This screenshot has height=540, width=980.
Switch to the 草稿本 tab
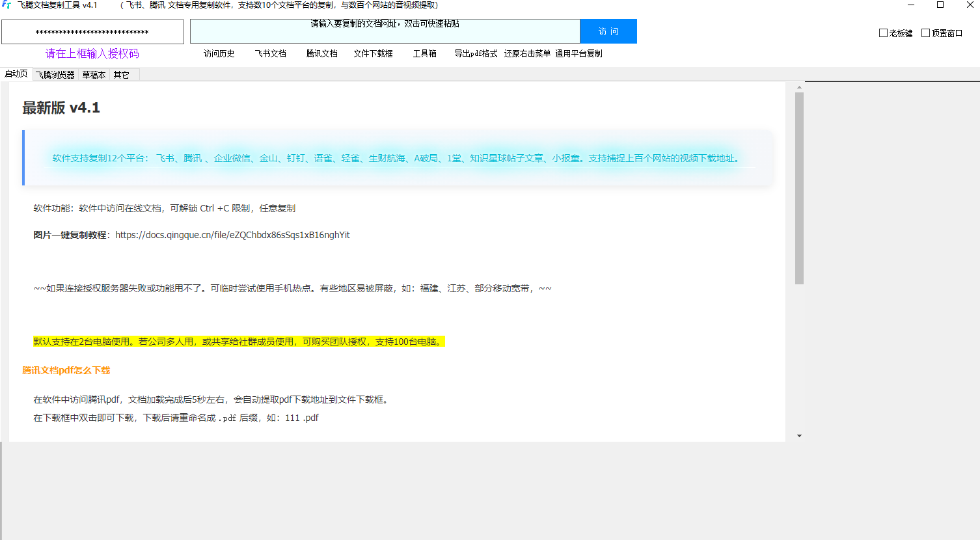pos(93,74)
